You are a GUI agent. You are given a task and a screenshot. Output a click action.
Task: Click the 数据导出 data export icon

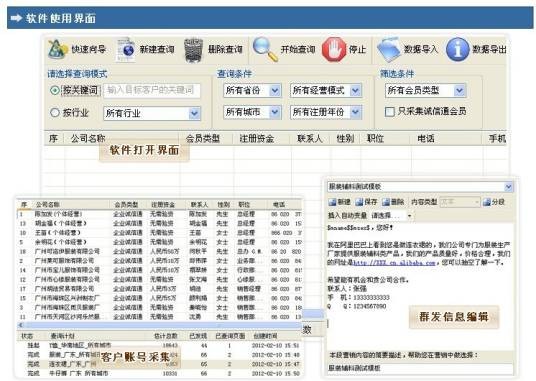click(457, 50)
